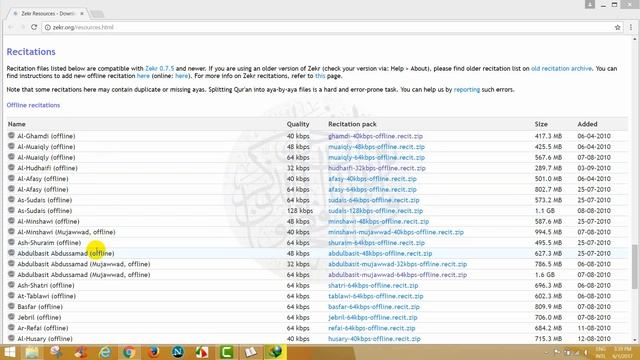Click the recitation icon beside Al-Ghamdi (offline)
The height and width of the screenshot is (360, 640).
pyautogui.click(x=11, y=136)
